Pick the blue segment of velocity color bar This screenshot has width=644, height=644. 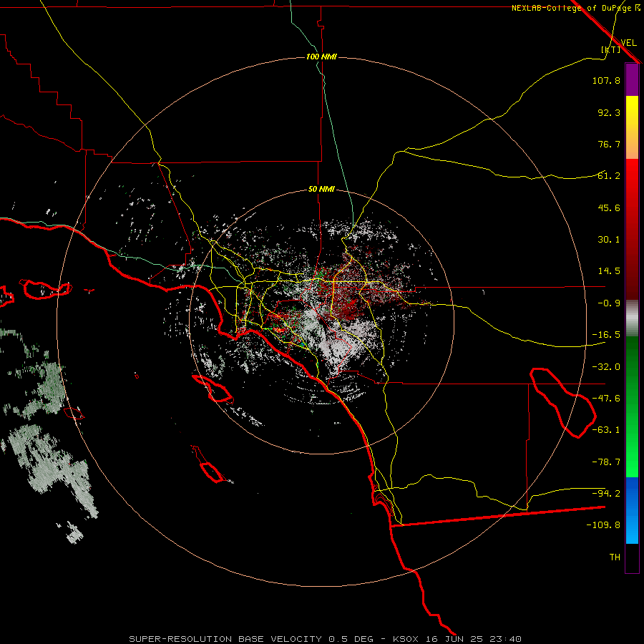632,510
